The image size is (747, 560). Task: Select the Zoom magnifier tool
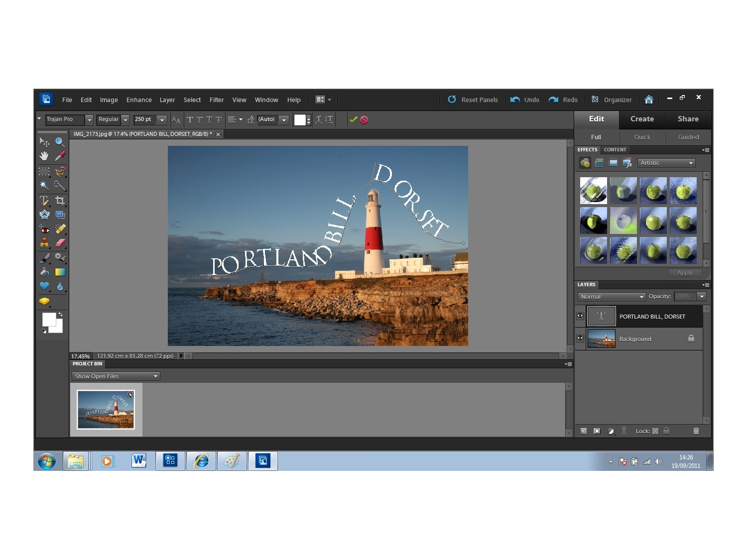click(x=60, y=142)
